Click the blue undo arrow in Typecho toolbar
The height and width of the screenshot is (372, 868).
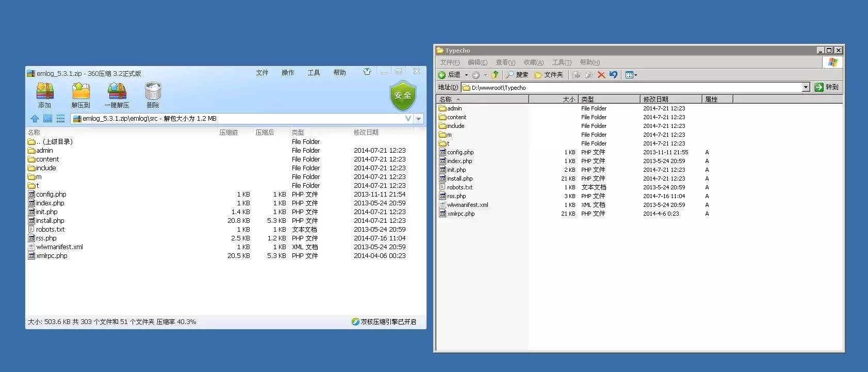point(613,75)
